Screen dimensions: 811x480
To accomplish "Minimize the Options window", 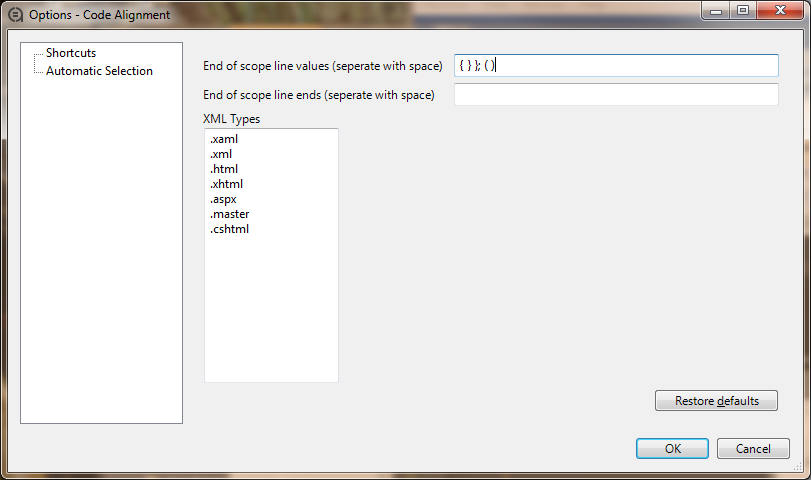I will click(716, 11).
